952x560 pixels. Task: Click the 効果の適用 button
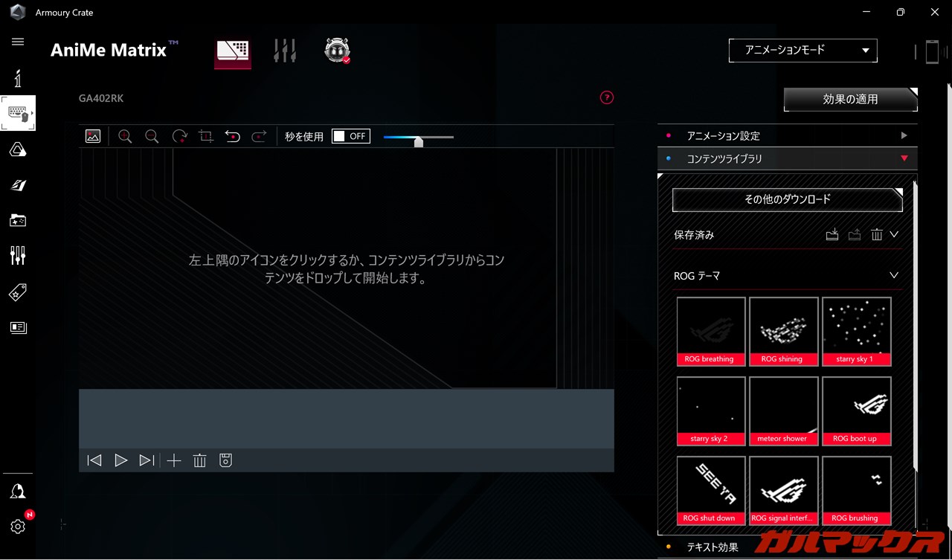coord(850,100)
